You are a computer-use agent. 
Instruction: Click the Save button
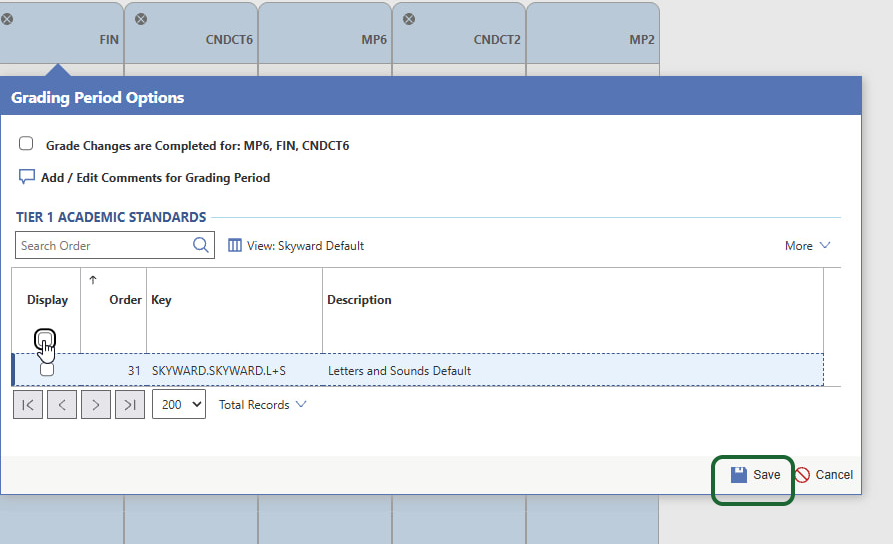click(755, 475)
